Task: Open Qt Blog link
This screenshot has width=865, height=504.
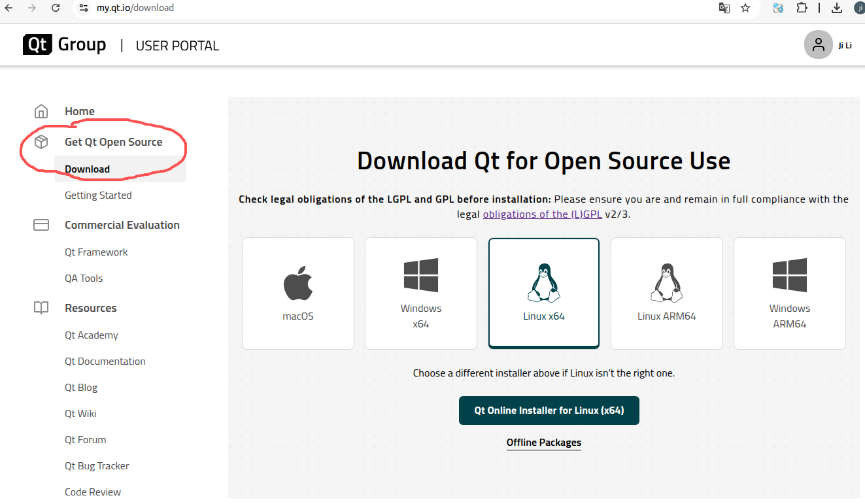Action: [x=81, y=387]
